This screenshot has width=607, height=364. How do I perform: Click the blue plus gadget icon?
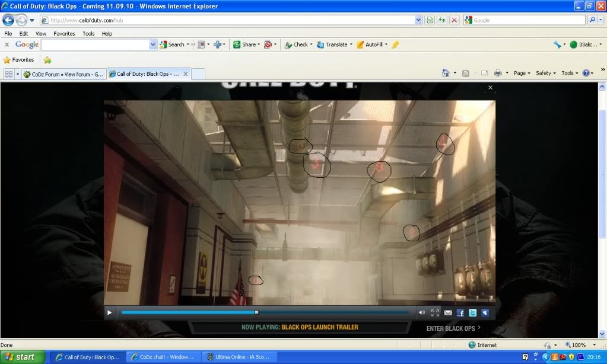pos(218,44)
